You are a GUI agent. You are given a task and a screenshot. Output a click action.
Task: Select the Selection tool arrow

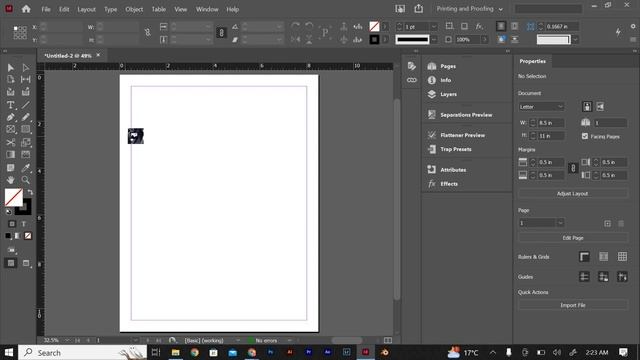(x=11, y=67)
